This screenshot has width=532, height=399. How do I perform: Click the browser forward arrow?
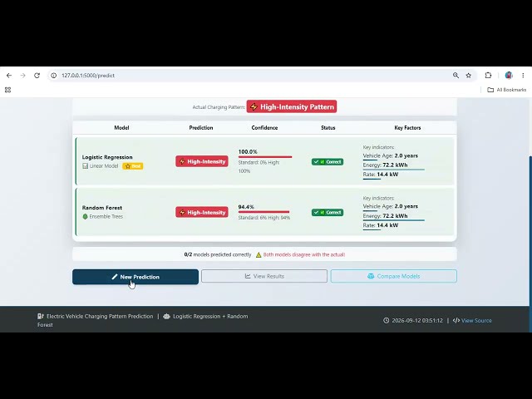[x=22, y=76]
